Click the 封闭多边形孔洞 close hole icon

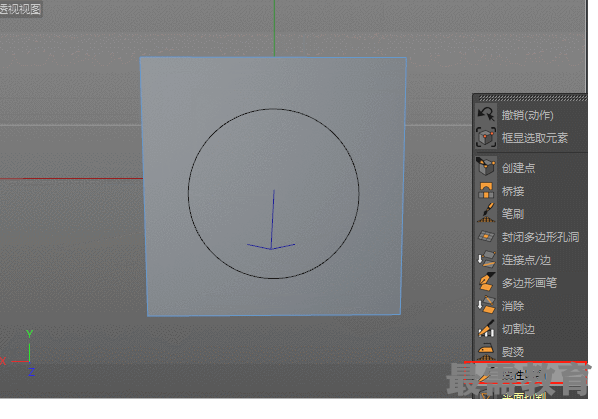pos(486,236)
